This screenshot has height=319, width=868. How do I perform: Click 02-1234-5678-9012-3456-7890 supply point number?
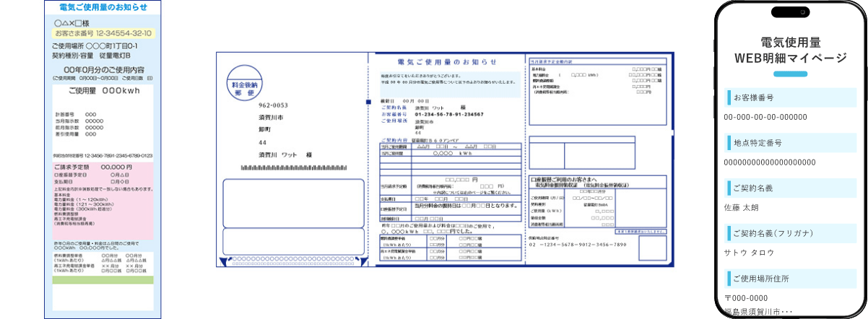pyautogui.click(x=578, y=245)
